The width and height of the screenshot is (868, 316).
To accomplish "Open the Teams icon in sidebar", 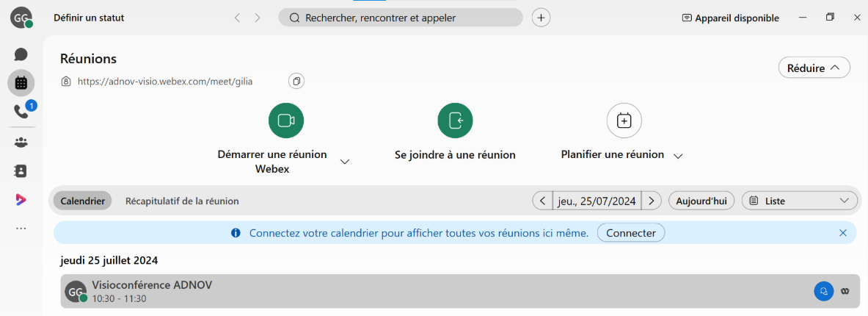I will [x=21, y=142].
